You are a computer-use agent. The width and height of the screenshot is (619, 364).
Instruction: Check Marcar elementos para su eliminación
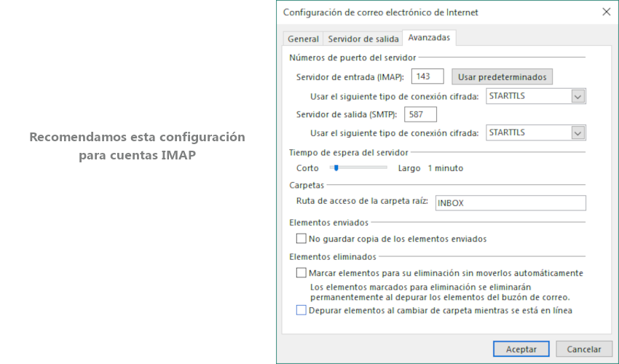(x=301, y=273)
